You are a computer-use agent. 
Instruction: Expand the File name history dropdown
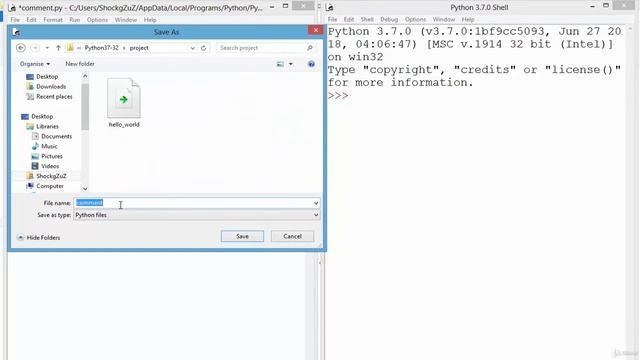pyautogui.click(x=316, y=203)
